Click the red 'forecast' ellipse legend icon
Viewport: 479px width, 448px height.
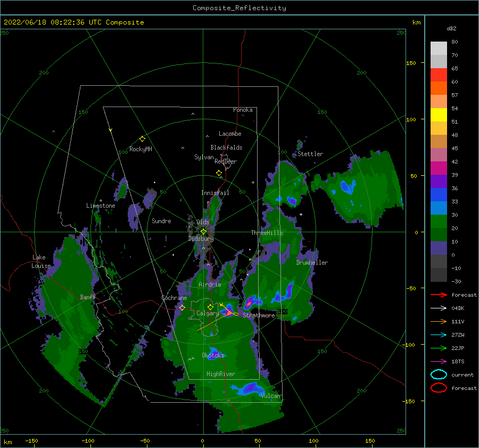pyautogui.click(x=439, y=388)
